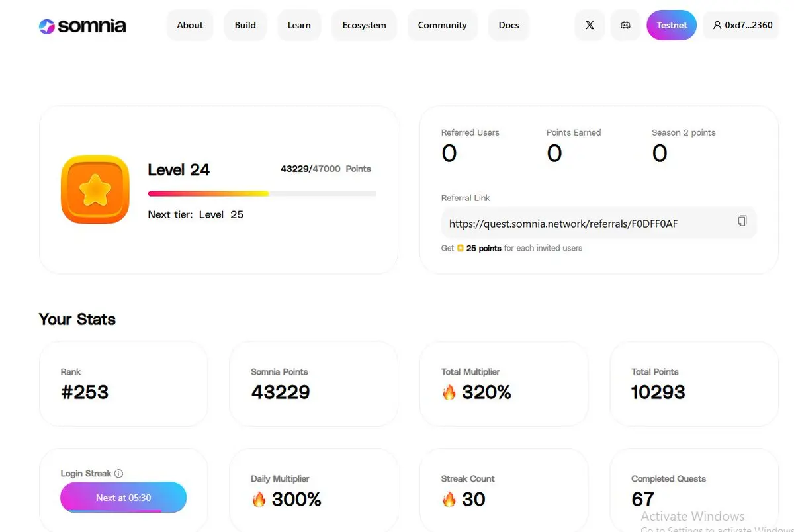Click the Total Points 10293 value
Screen dimensions: 794x532
pos(658,392)
